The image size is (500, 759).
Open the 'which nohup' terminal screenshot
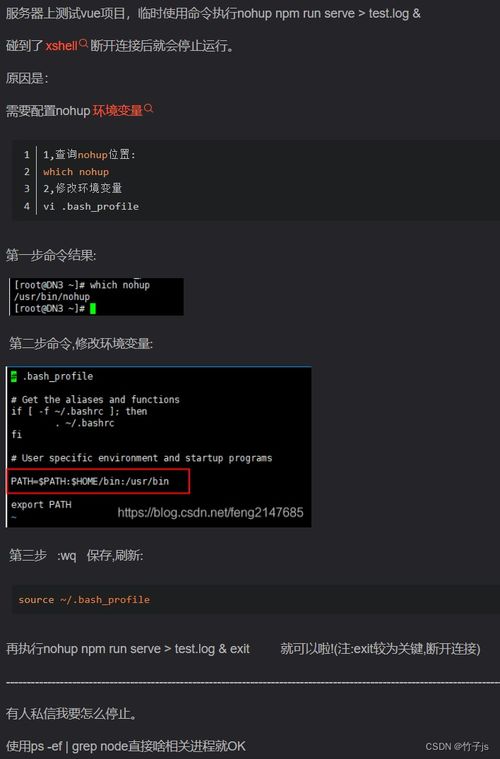tap(96, 297)
